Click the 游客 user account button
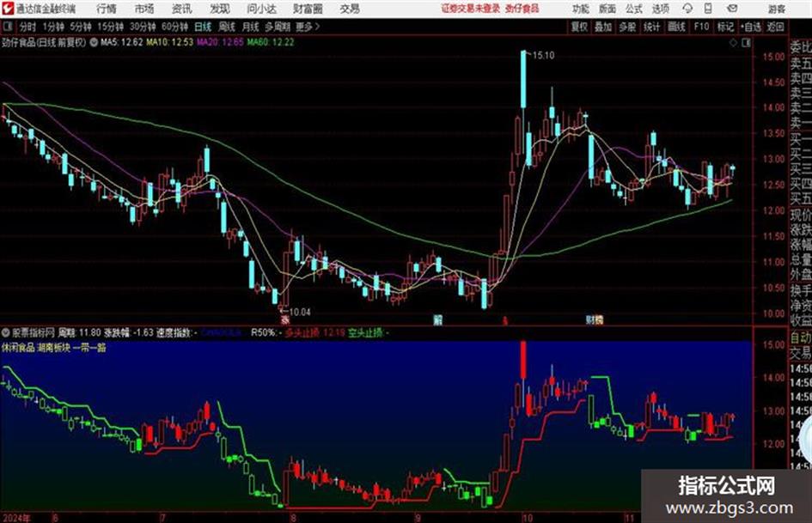 pyautogui.click(x=776, y=9)
